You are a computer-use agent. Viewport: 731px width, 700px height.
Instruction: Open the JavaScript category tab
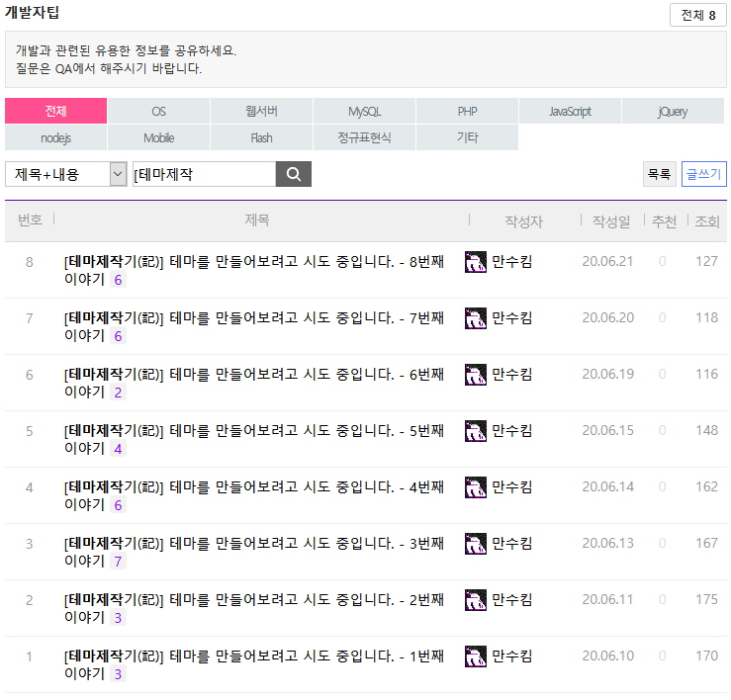point(570,111)
